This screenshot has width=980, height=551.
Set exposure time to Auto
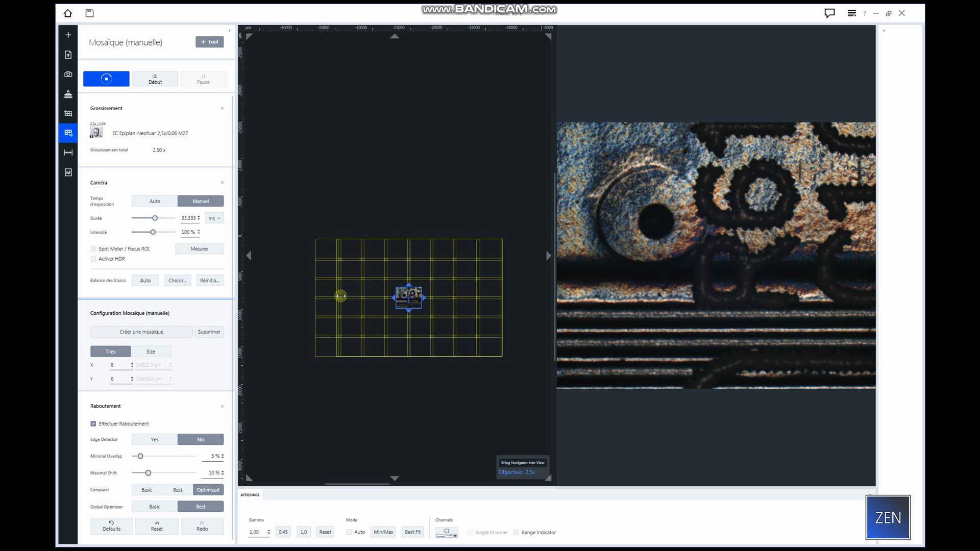pos(155,201)
